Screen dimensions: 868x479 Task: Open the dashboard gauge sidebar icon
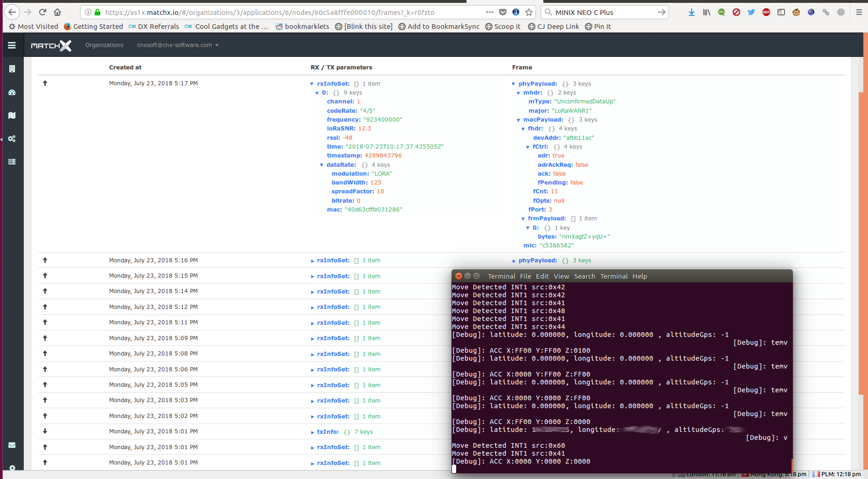point(12,92)
